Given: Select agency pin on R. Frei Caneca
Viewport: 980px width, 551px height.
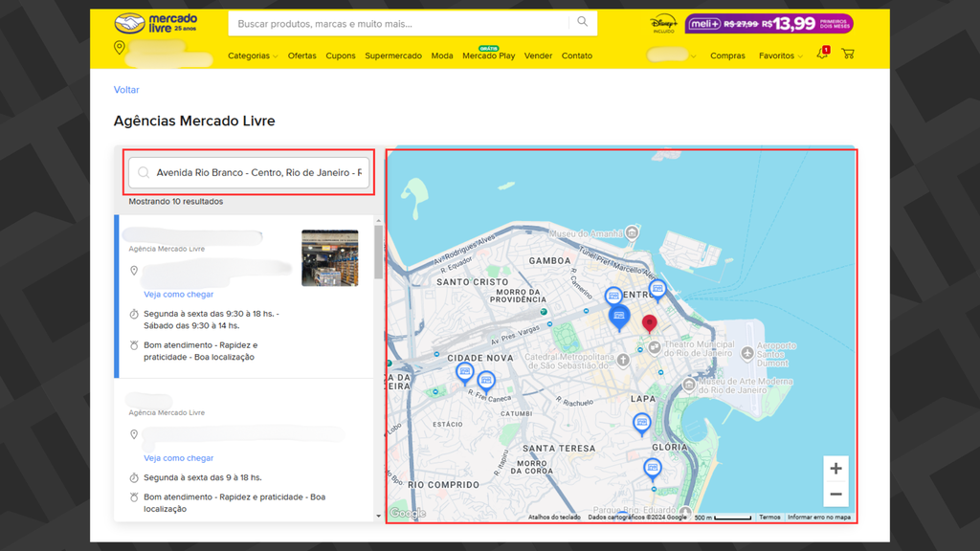Looking at the screenshot, I should tap(486, 381).
